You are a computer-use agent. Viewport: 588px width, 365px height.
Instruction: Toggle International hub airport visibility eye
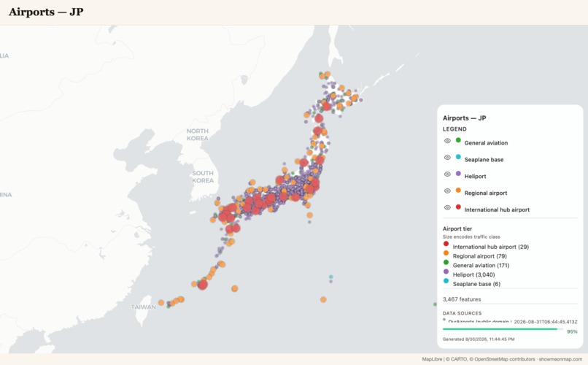point(447,208)
